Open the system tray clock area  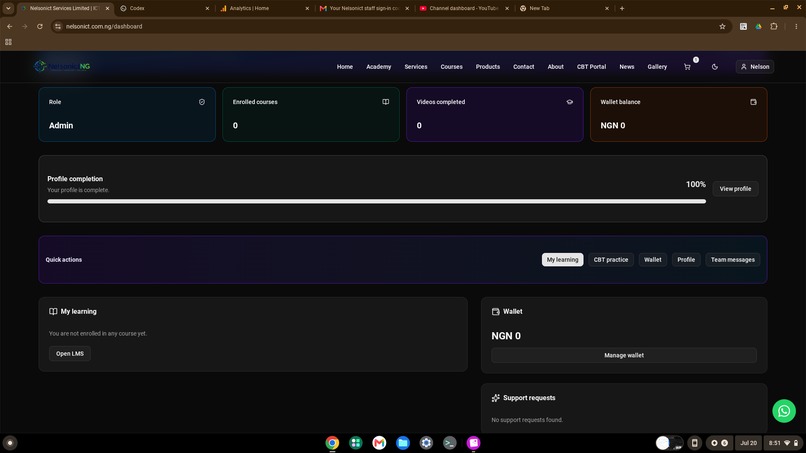tap(783, 443)
